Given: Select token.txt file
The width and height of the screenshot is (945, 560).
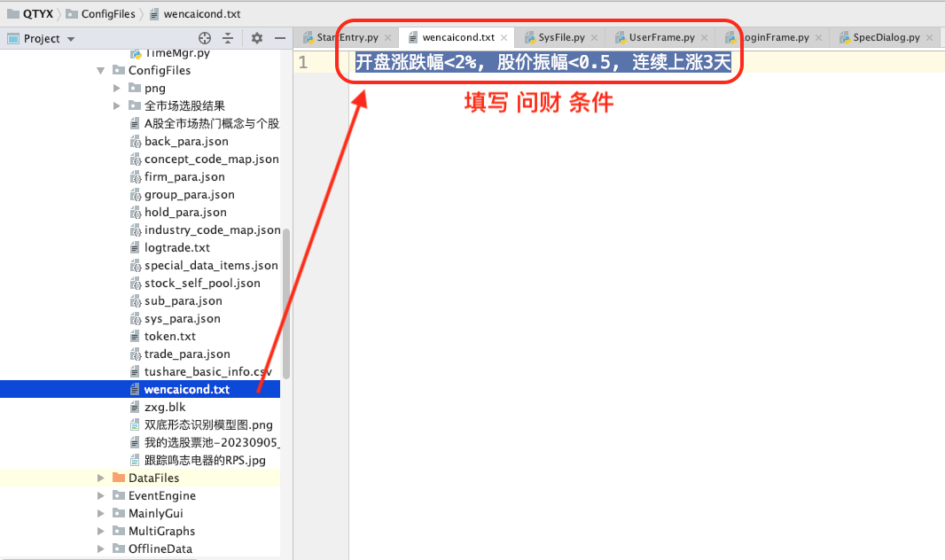Looking at the screenshot, I should tap(170, 336).
